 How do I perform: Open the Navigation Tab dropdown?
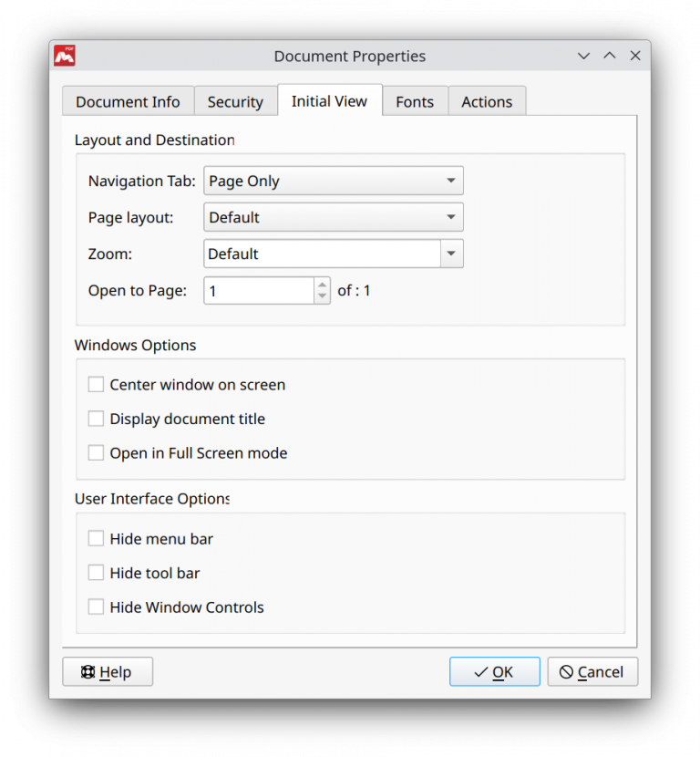[333, 181]
